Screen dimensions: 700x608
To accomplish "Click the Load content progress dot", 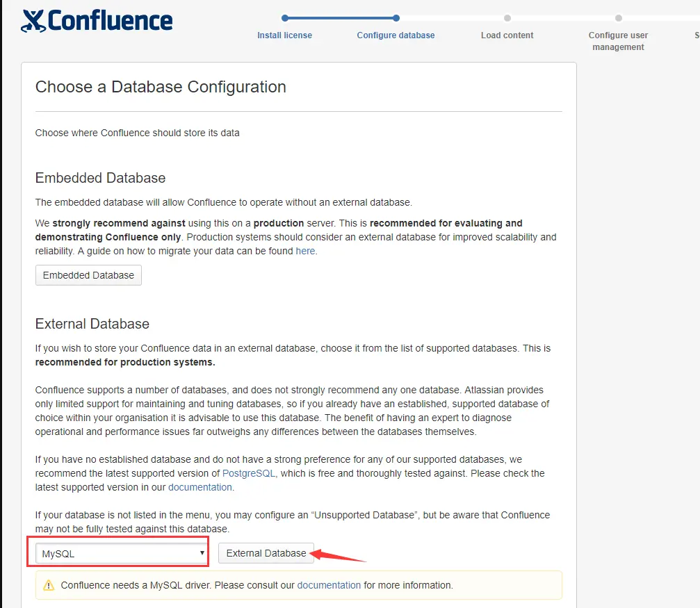I will (x=507, y=18).
